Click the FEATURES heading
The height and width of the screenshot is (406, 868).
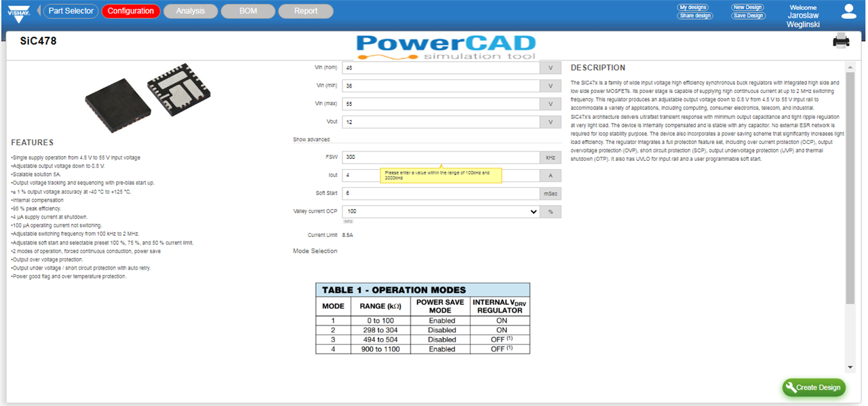click(33, 143)
